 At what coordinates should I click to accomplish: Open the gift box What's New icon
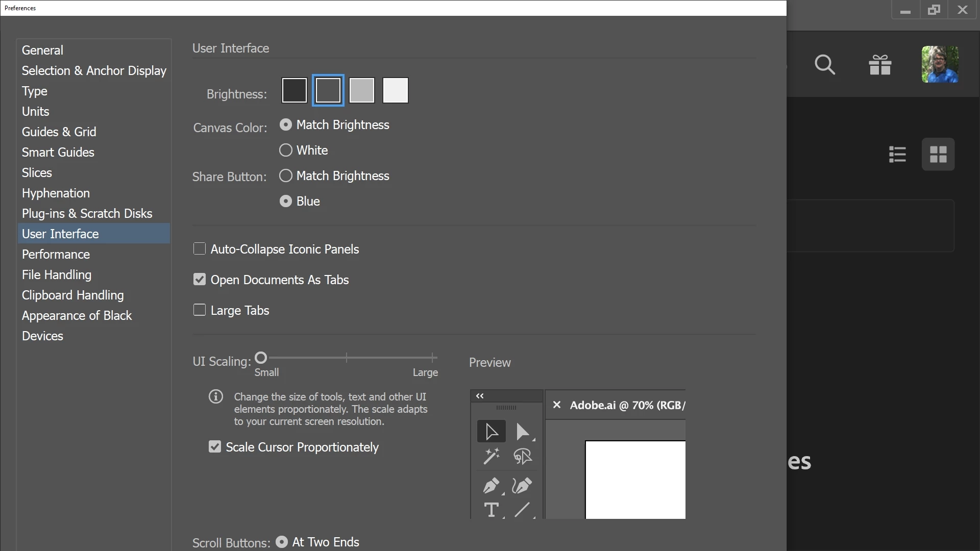pyautogui.click(x=880, y=65)
